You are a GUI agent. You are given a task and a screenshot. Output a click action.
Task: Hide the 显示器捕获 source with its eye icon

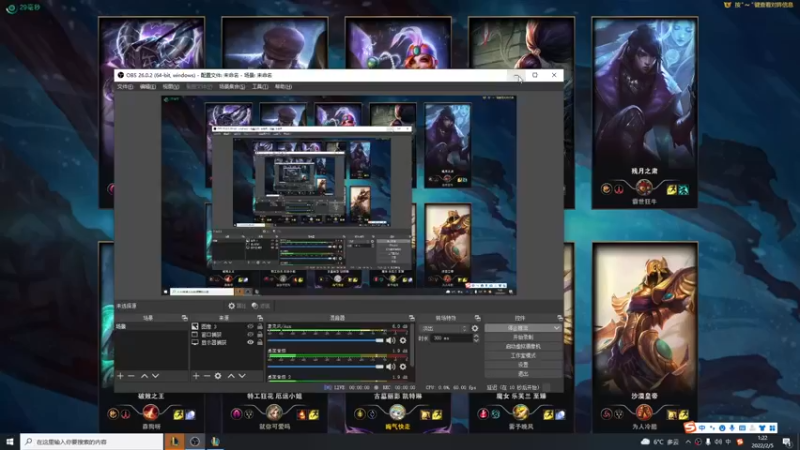pos(251,343)
